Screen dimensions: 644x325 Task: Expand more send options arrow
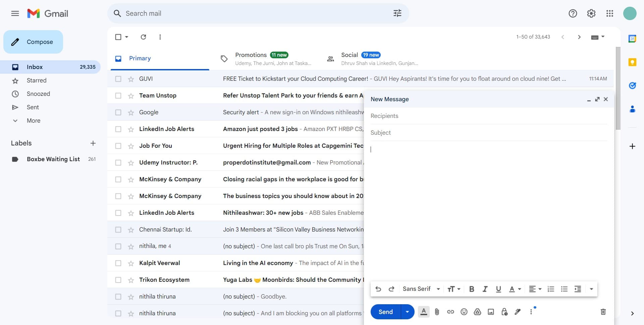(x=407, y=312)
